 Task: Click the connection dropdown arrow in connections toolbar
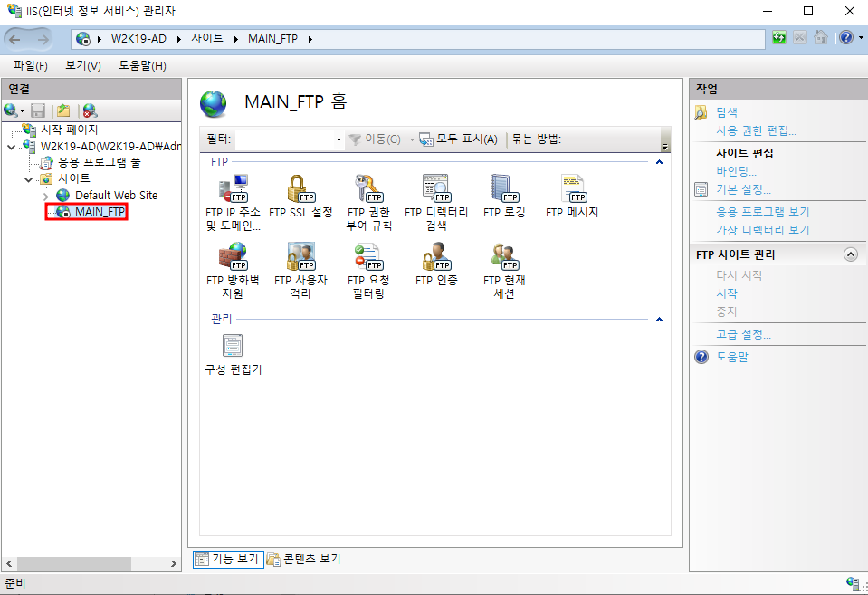22,111
